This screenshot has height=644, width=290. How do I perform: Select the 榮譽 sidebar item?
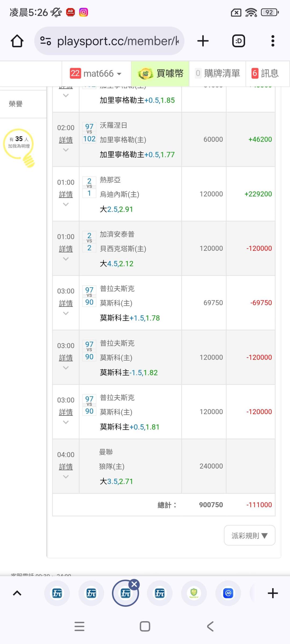tap(16, 104)
